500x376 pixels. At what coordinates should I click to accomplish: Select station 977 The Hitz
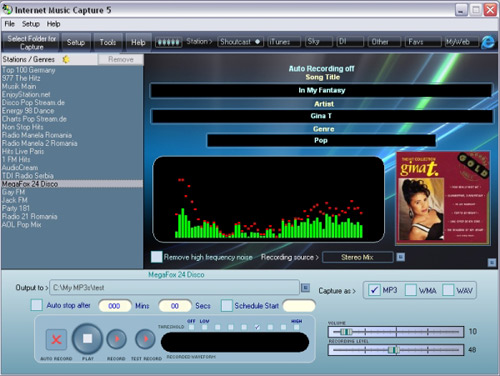coord(72,78)
